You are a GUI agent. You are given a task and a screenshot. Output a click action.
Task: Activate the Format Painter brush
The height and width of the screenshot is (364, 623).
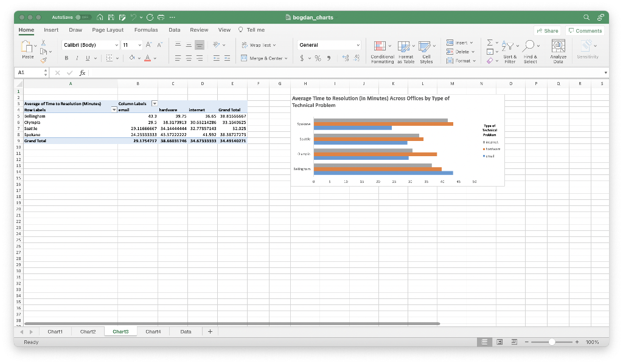point(44,60)
